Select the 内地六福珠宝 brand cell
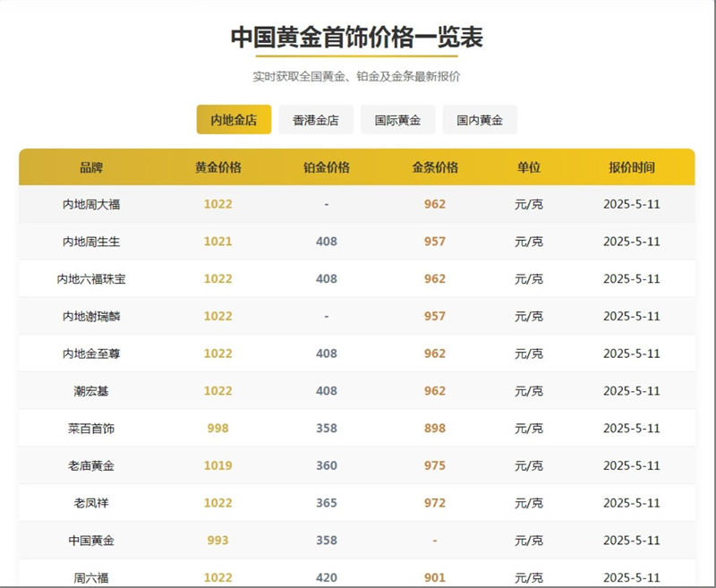This screenshot has width=716, height=588. click(x=91, y=279)
